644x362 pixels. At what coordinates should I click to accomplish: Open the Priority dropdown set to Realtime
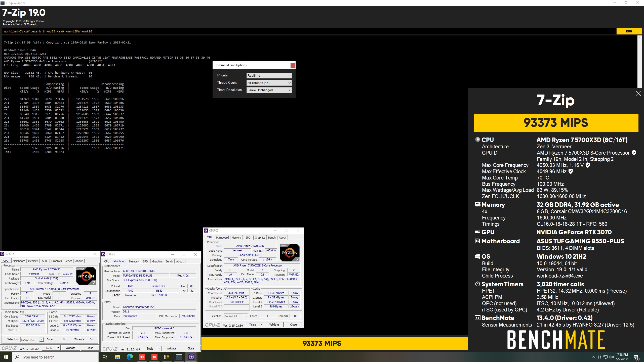(269, 75)
